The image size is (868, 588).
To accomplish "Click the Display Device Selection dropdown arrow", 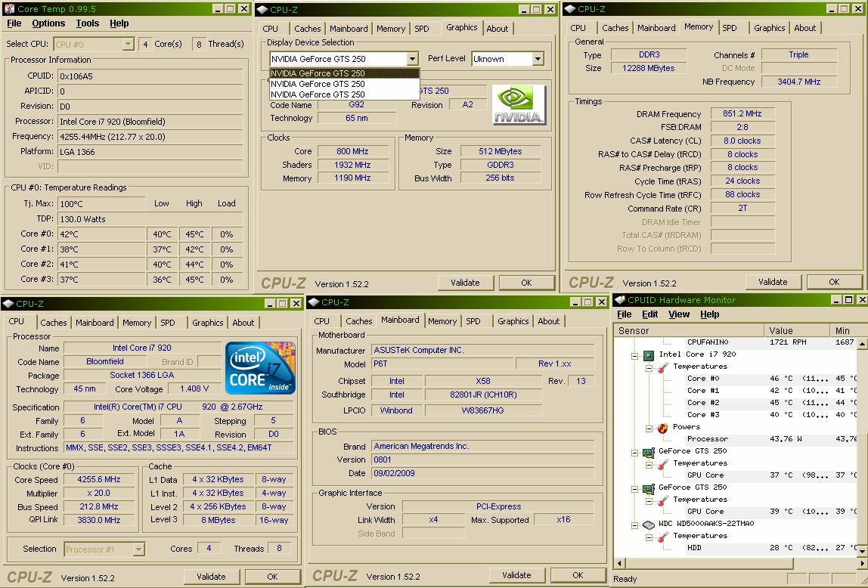I will click(x=412, y=59).
